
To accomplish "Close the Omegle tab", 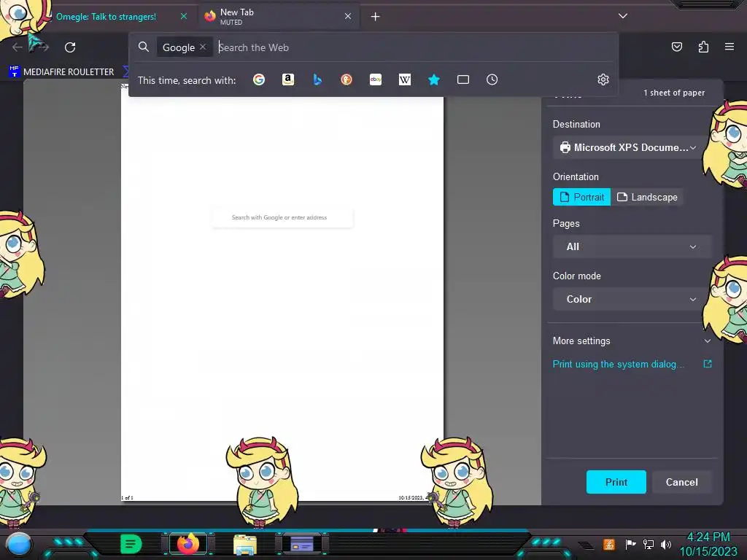I will point(184,17).
